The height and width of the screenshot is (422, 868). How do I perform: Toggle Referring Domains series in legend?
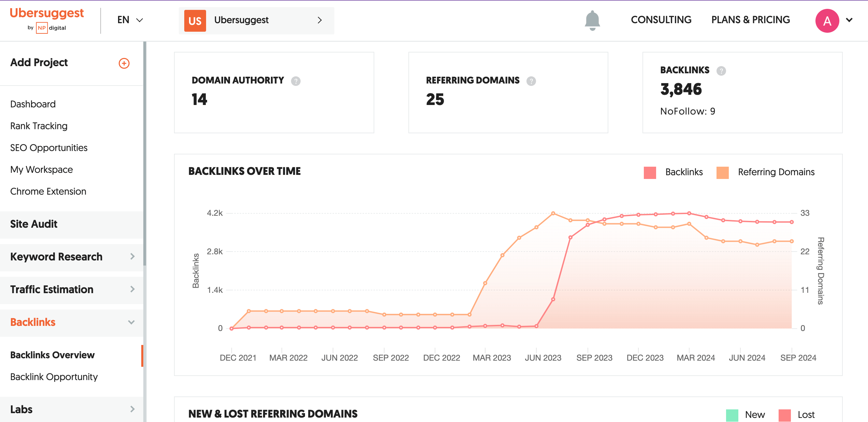tap(765, 172)
